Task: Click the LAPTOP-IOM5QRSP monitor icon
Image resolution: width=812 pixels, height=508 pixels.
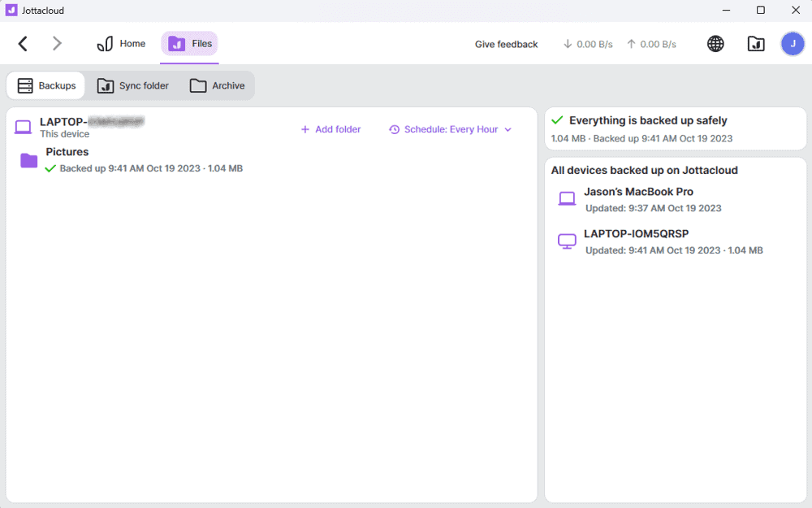Action: click(567, 241)
